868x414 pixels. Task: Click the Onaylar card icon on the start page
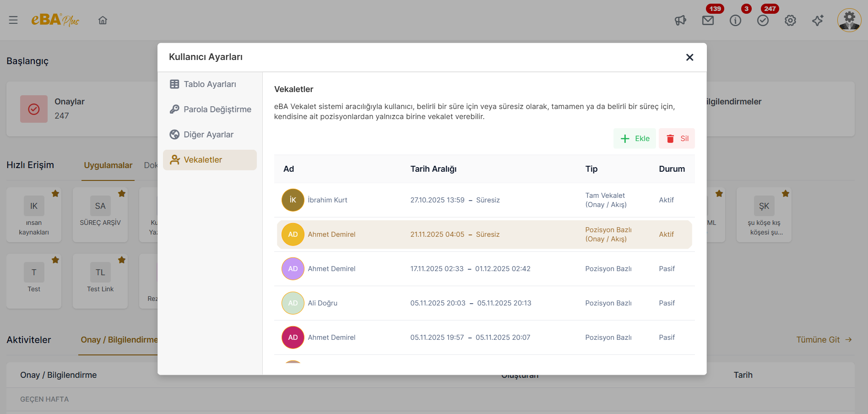34,109
